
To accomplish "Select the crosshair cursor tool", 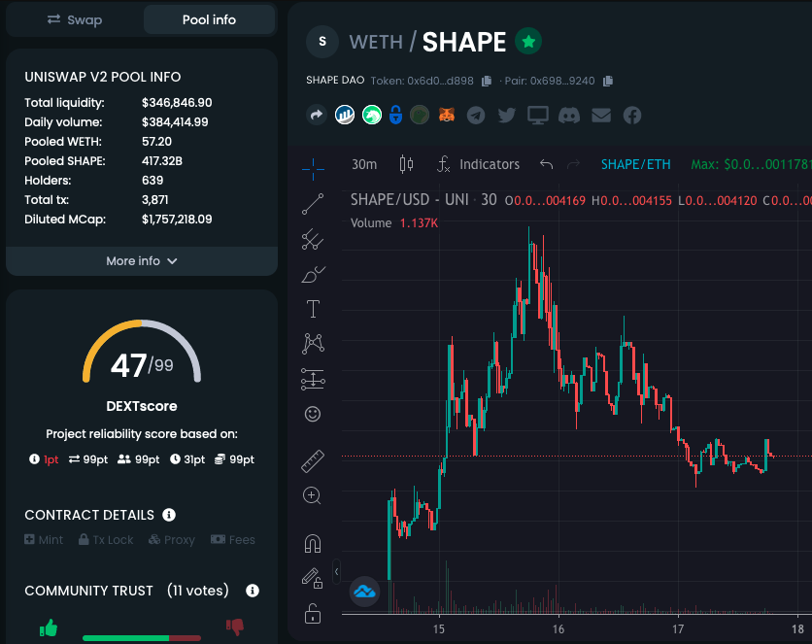I will pyautogui.click(x=313, y=169).
